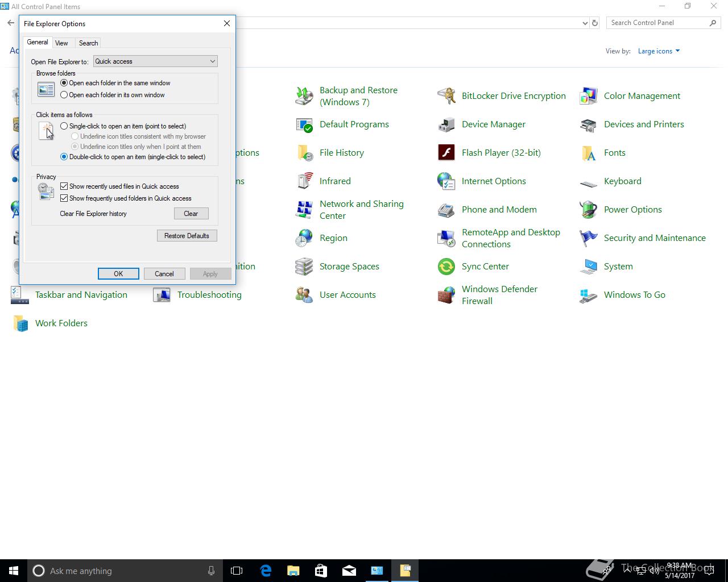Screen dimensions: 728x582
Task: Click the Keyboard icon
Action: 589,183
